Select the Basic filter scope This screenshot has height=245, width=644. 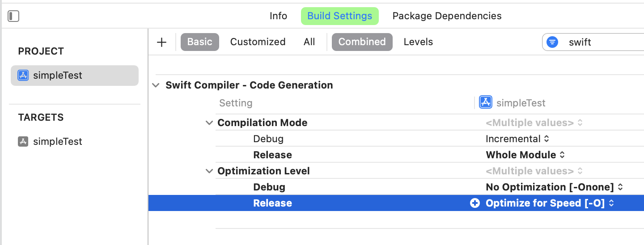point(199,42)
